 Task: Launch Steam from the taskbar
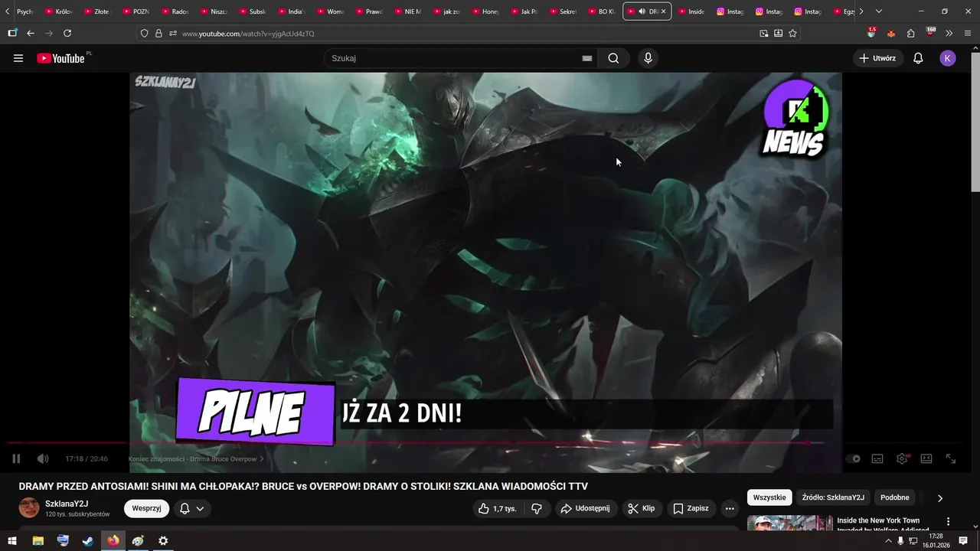click(x=88, y=541)
